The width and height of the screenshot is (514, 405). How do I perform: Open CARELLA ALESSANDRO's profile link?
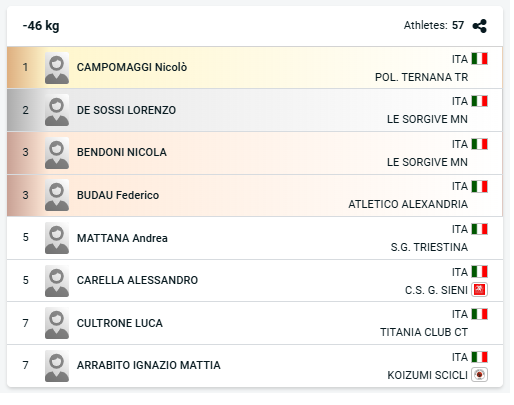(137, 280)
